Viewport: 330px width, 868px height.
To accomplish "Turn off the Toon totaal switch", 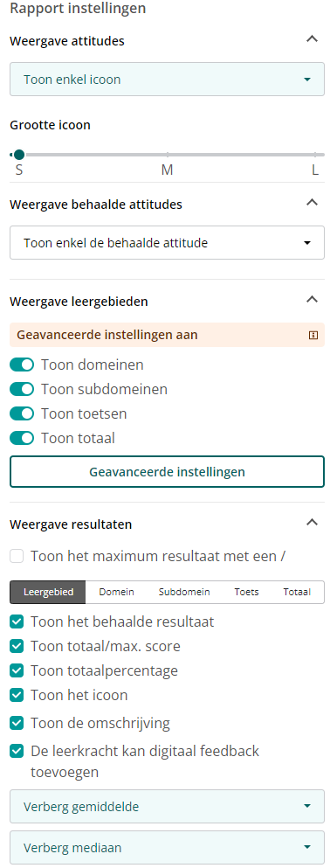I will coord(22,439).
